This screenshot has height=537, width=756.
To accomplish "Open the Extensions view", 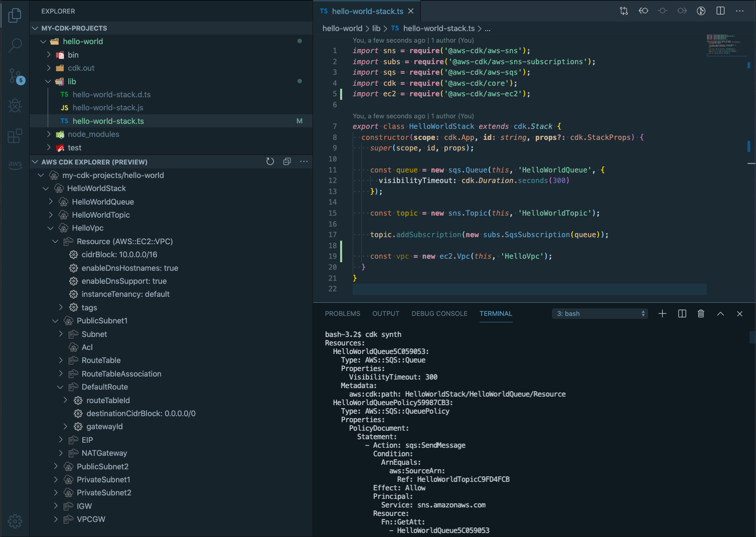I will pyautogui.click(x=15, y=135).
